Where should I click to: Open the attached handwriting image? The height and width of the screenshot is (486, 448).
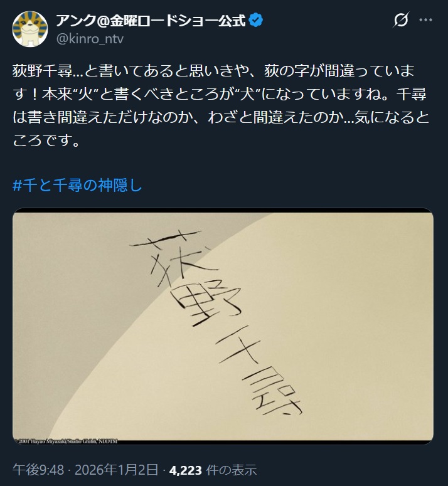coord(223,326)
